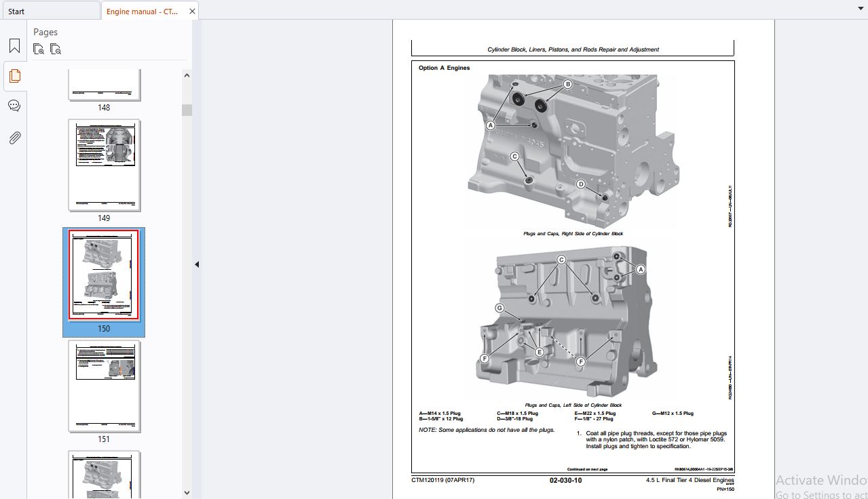Enlarge page thumbnails with zoom-in icon
Image resolution: width=868 pixels, height=499 pixels.
(x=39, y=49)
